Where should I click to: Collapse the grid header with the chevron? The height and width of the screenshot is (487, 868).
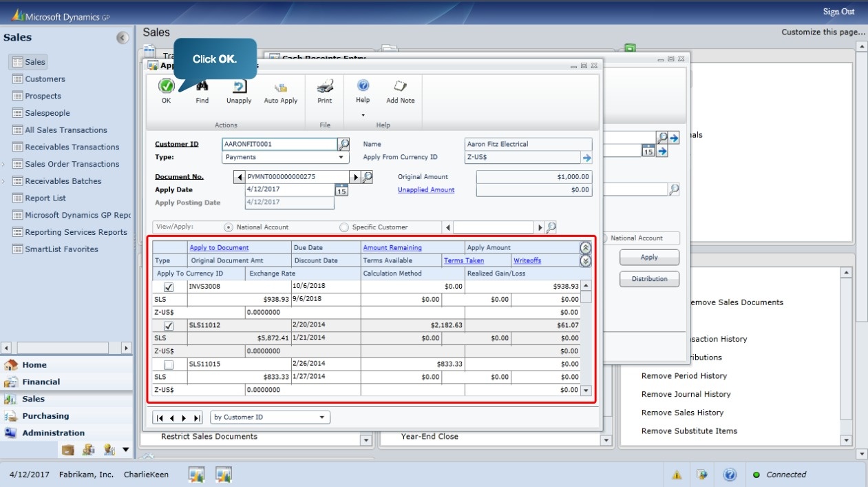(584, 248)
